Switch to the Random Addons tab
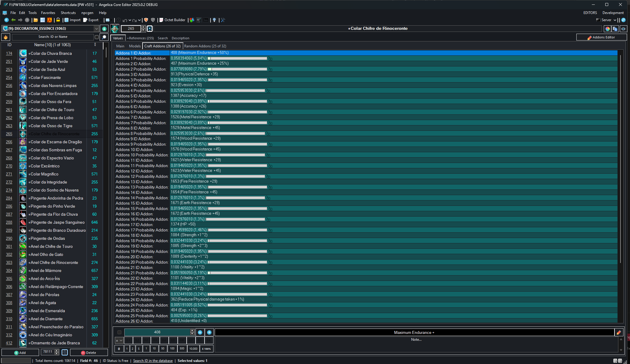 205,46
